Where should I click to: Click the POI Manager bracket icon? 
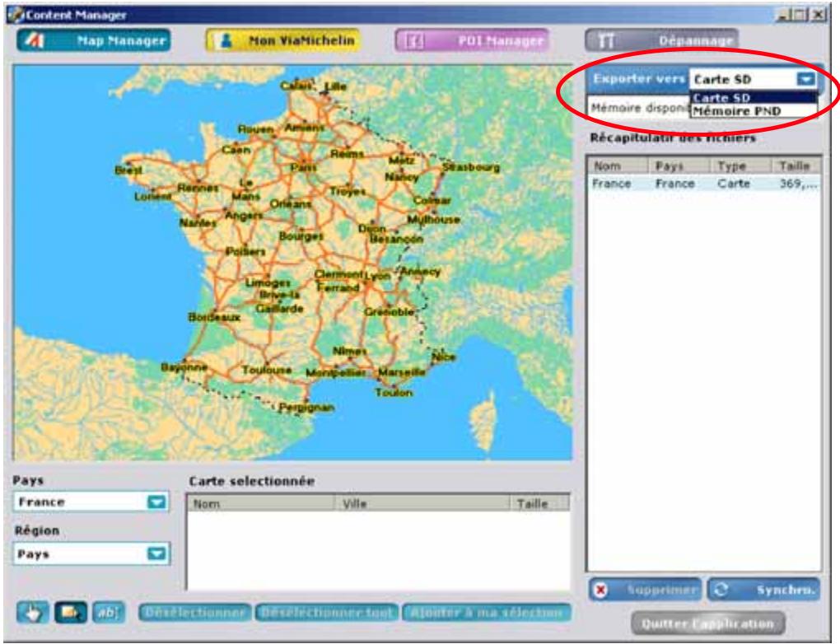point(414,41)
